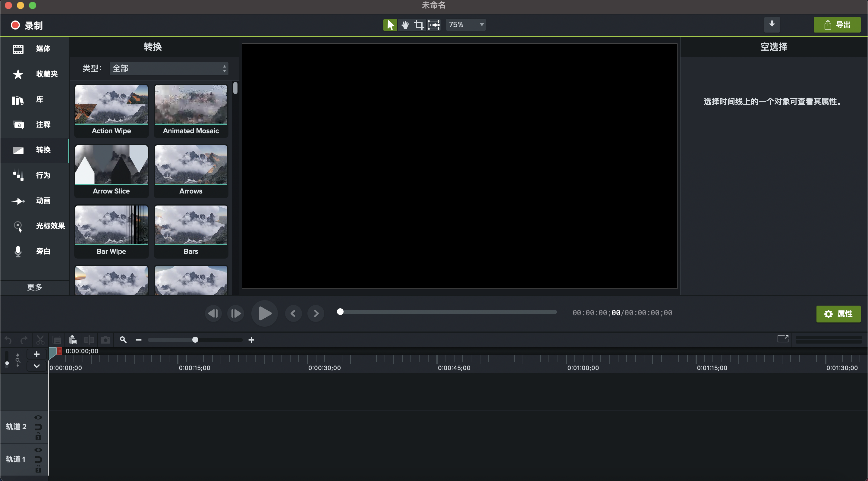Viewport: 868px width, 481px height.
Task: Activate the hand Pan tool
Action: pyautogui.click(x=405, y=25)
